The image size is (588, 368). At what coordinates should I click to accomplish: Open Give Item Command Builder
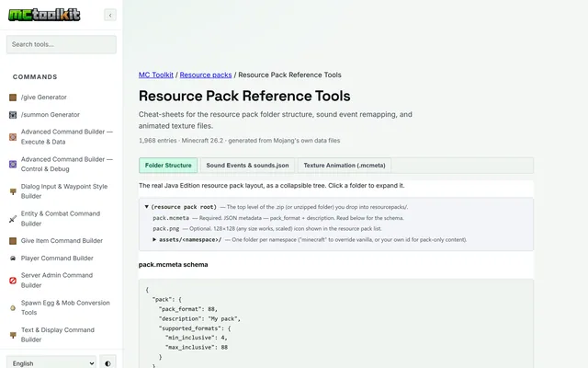click(62, 241)
